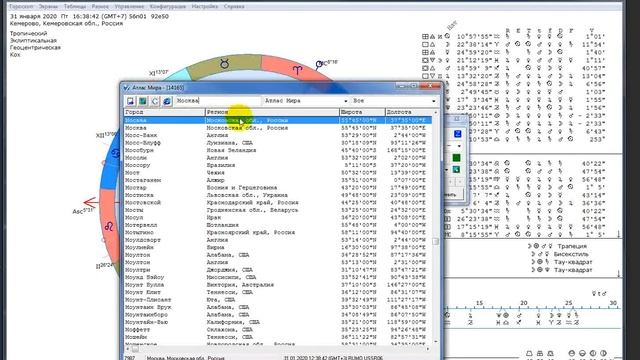Open the small dropdown in side dialog
The width and height of the screenshot is (640, 360).
pyautogui.click(x=459, y=146)
